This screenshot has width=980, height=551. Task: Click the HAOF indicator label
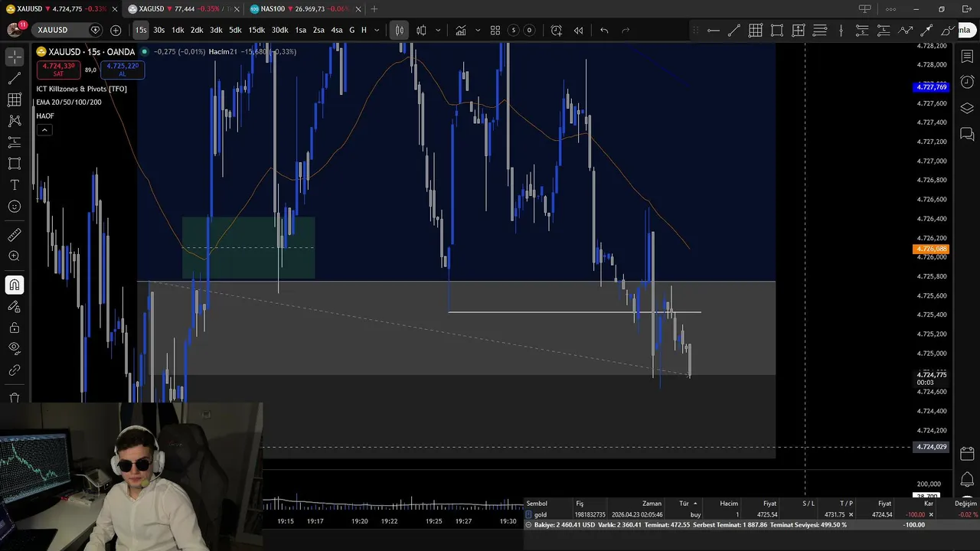pos(45,116)
